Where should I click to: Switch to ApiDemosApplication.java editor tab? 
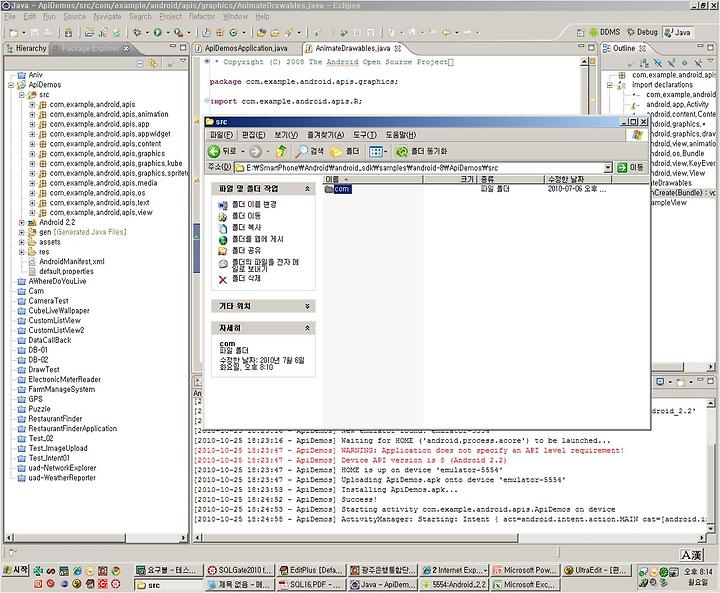241,48
